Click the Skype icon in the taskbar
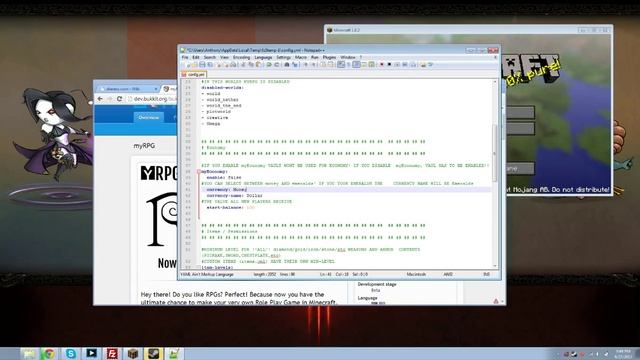The image size is (640, 360). tap(70, 353)
